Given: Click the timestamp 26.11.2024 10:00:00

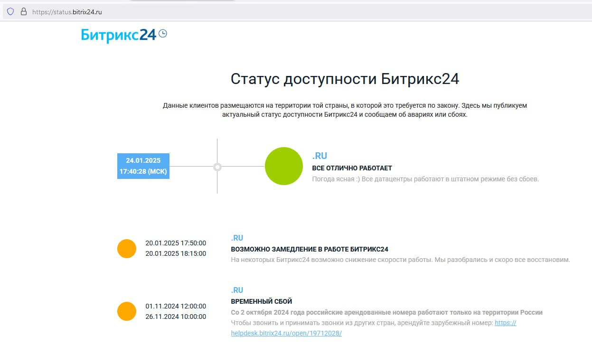Looking at the screenshot, I should [x=176, y=317].
